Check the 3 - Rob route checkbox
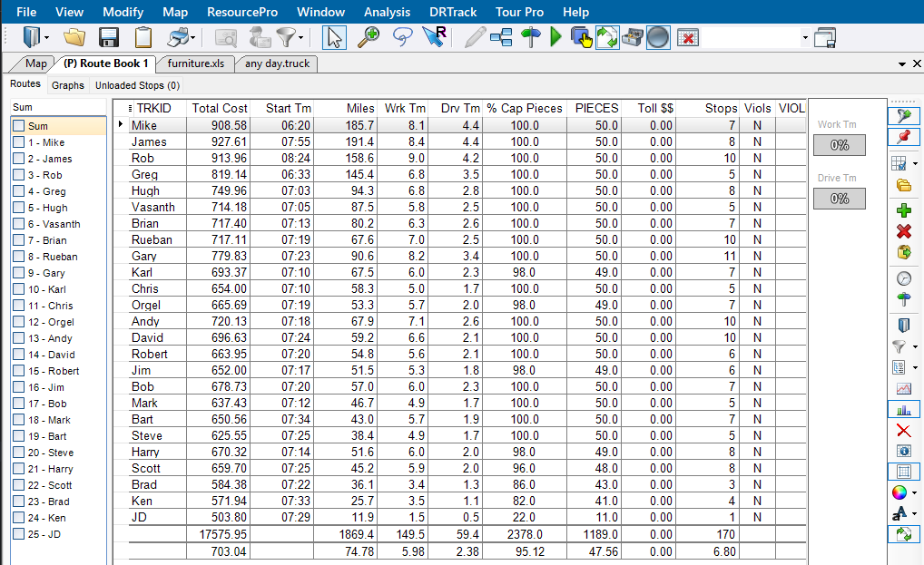Screen dimensions: 924x565 tap(18, 175)
